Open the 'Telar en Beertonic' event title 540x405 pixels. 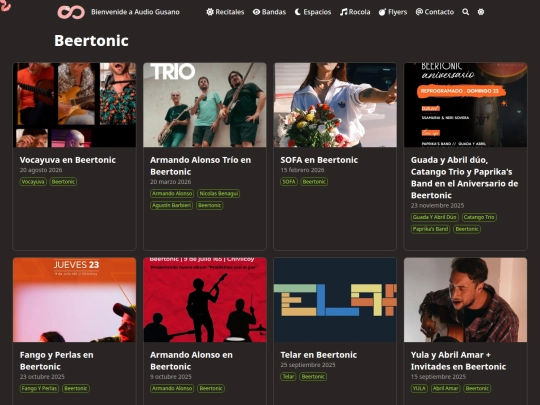click(x=319, y=355)
